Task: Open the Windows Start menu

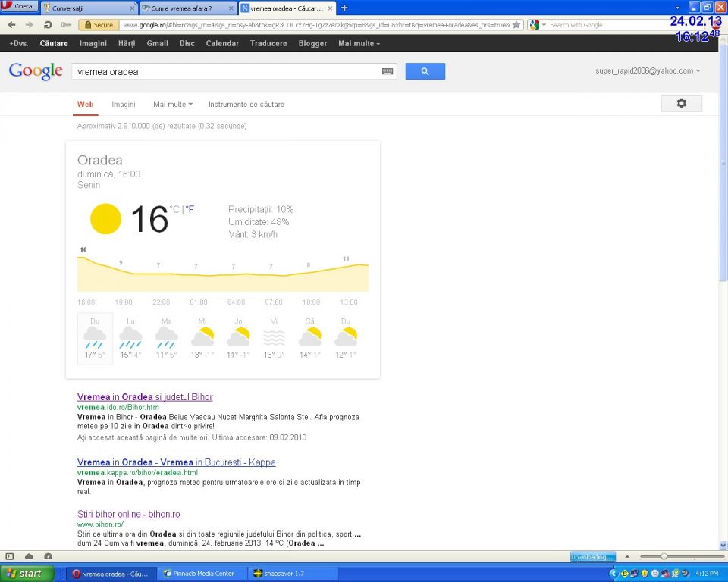Action: click(x=27, y=574)
